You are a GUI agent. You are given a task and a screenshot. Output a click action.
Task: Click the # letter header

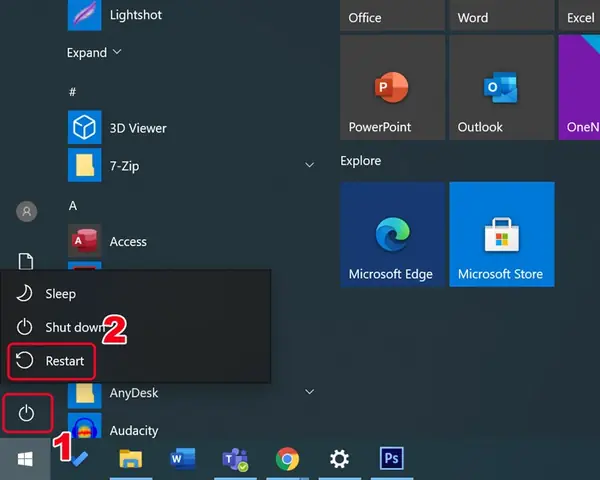tap(73, 91)
